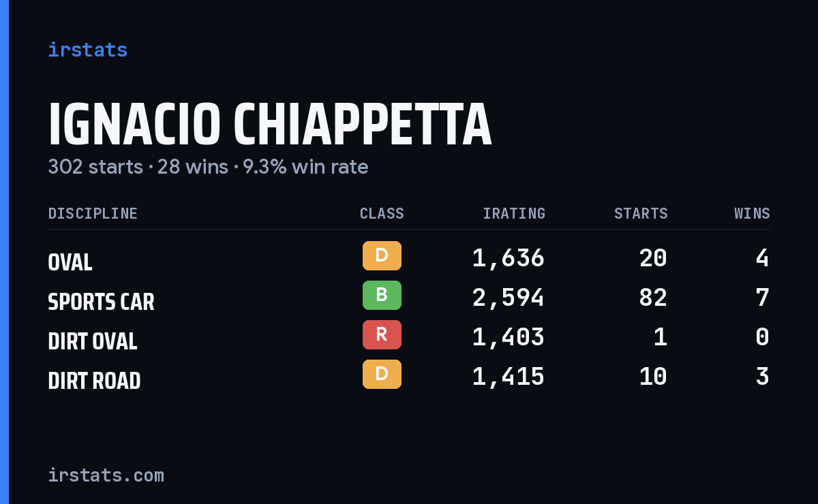This screenshot has height=504, width=818.
Task: Click the 1,636 iRating value for Oval
Action: tap(509, 258)
